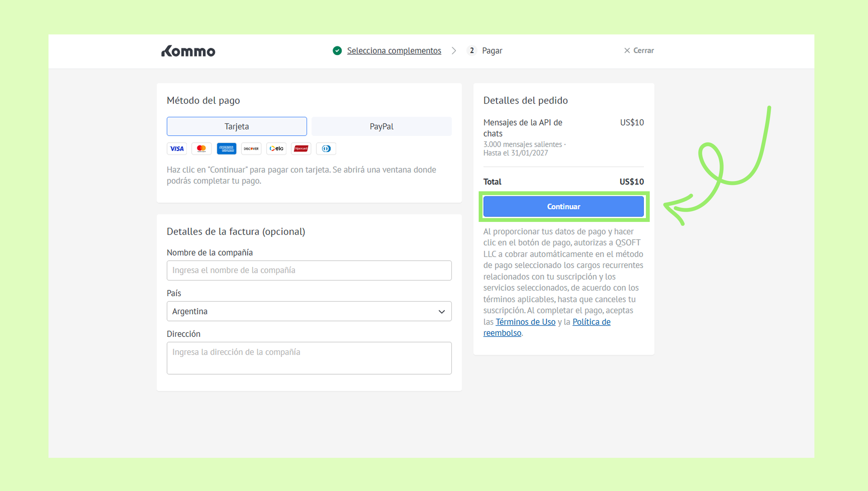
Task: Click the Hipercard icon
Action: click(x=301, y=148)
